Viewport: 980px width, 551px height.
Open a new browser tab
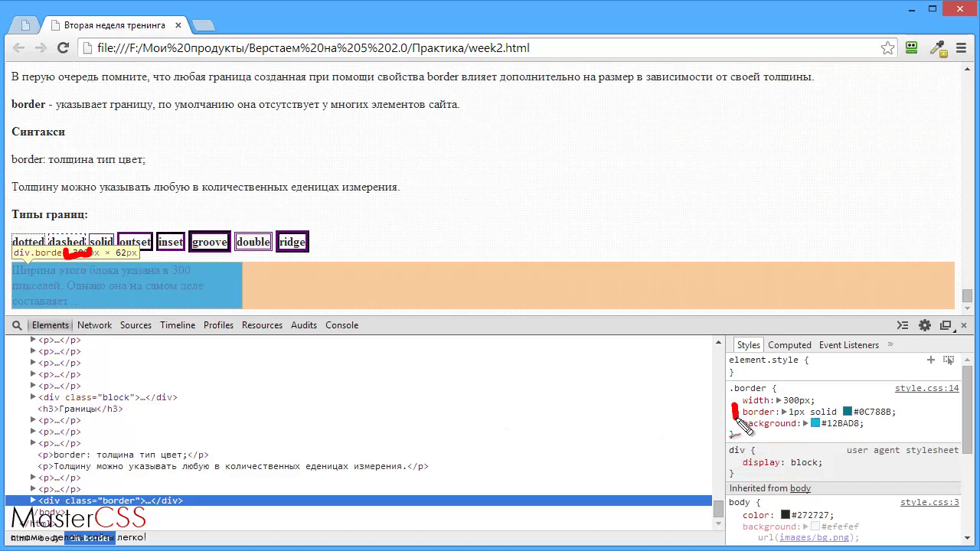point(203,25)
